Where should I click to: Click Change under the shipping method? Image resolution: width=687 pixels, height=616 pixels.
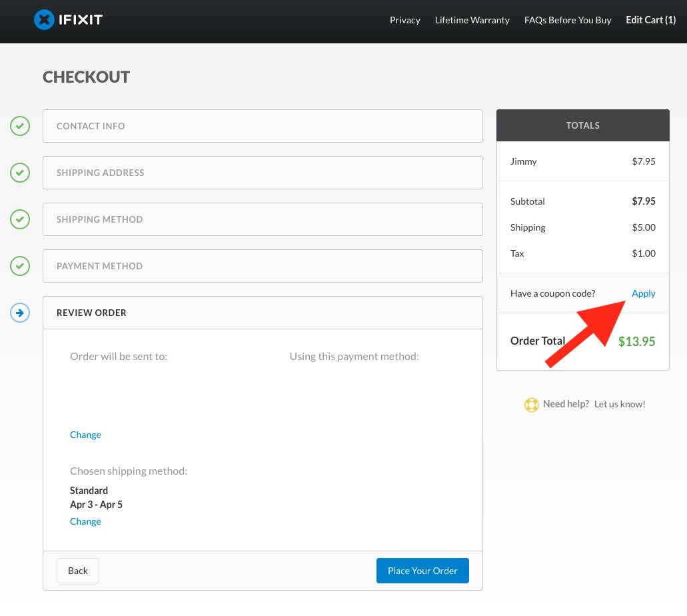85,521
